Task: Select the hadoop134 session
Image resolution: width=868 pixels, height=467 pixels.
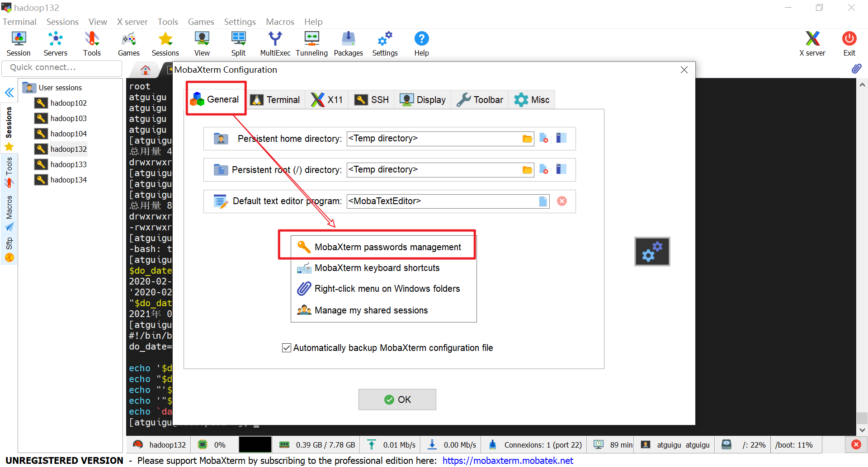Action: click(x=61, y=180)
